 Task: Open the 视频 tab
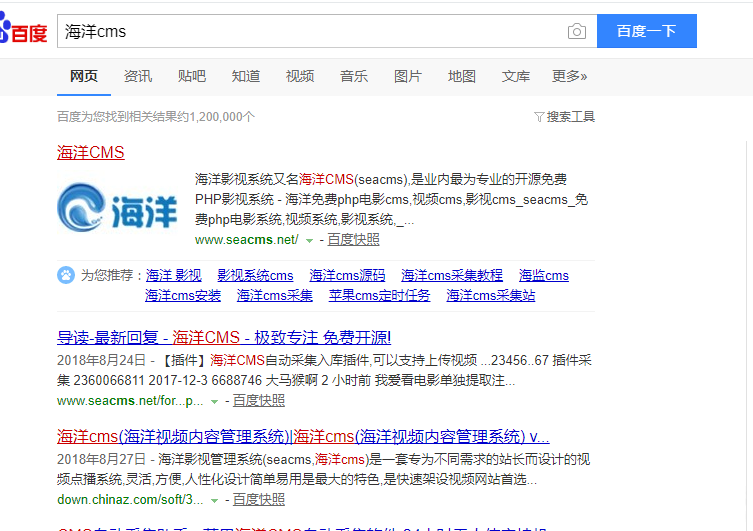(x=300, y=76)
